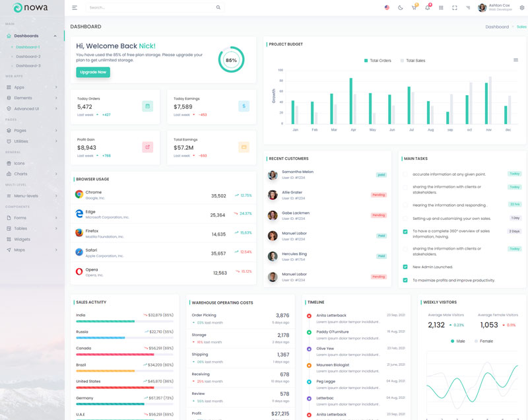Screen dimensions: 528x420
Task: Toggle the sidebar with hamburger icon
Action: pos(75,8)
